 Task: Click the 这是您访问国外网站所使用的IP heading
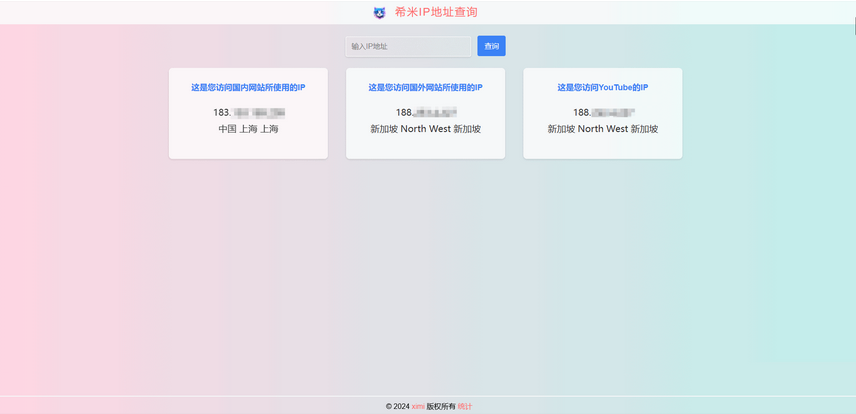pyautogui.click(x=425, y=88)
